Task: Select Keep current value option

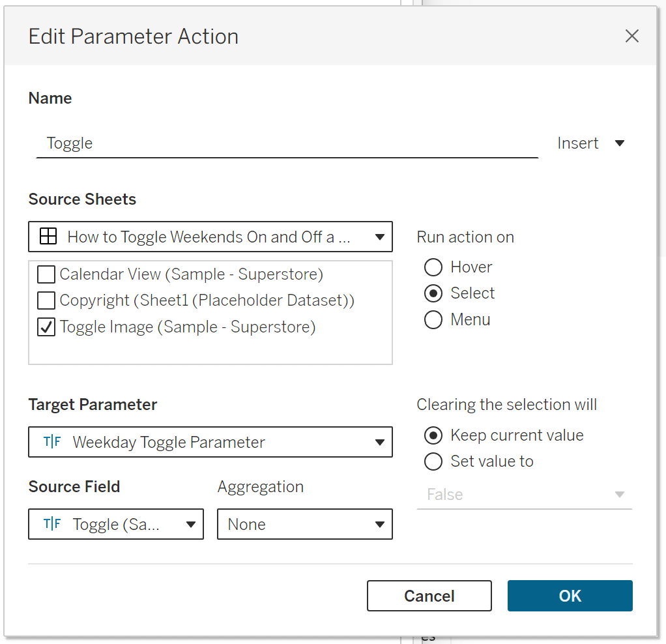Action: click(x=433, y=435)
